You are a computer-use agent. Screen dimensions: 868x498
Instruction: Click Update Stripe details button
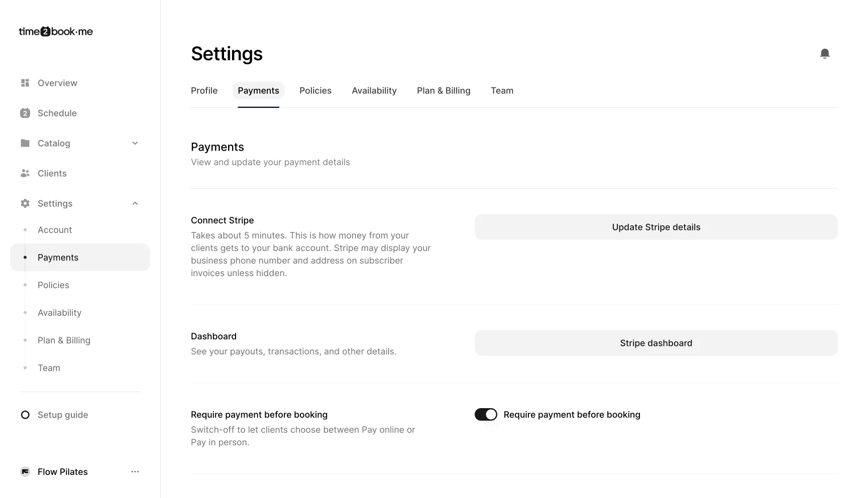pyautogui.click(x=656, y=227)
